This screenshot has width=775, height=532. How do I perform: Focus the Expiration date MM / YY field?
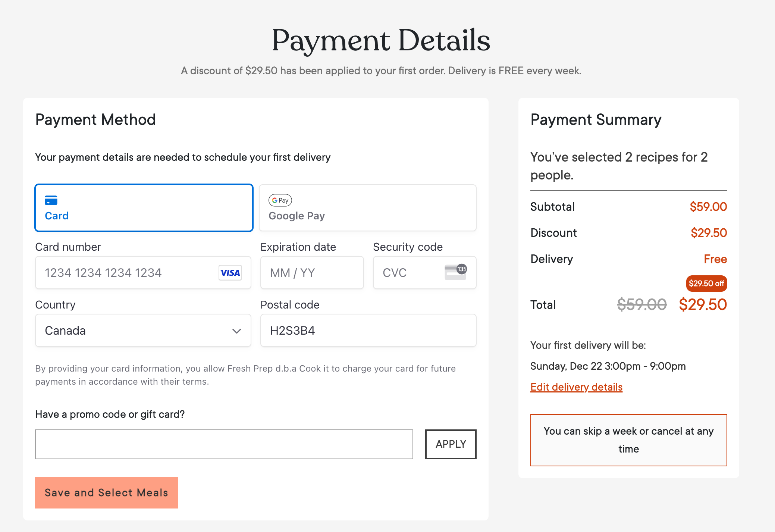tap(312, 273)
